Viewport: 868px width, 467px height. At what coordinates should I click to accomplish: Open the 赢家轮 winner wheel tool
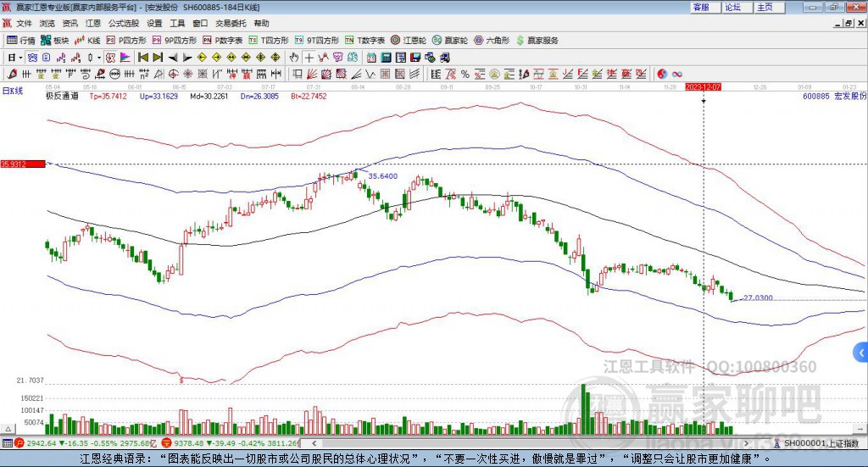coord(450,41)
